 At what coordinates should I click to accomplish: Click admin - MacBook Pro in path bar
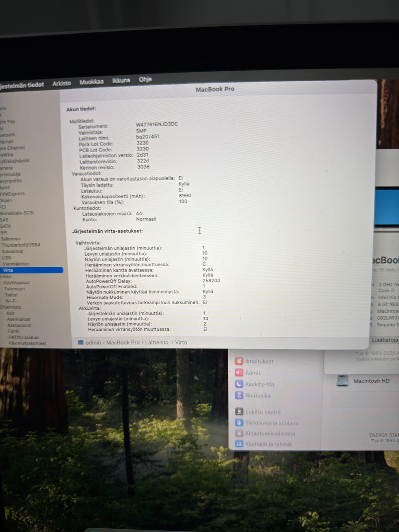[x=113, y=342]
